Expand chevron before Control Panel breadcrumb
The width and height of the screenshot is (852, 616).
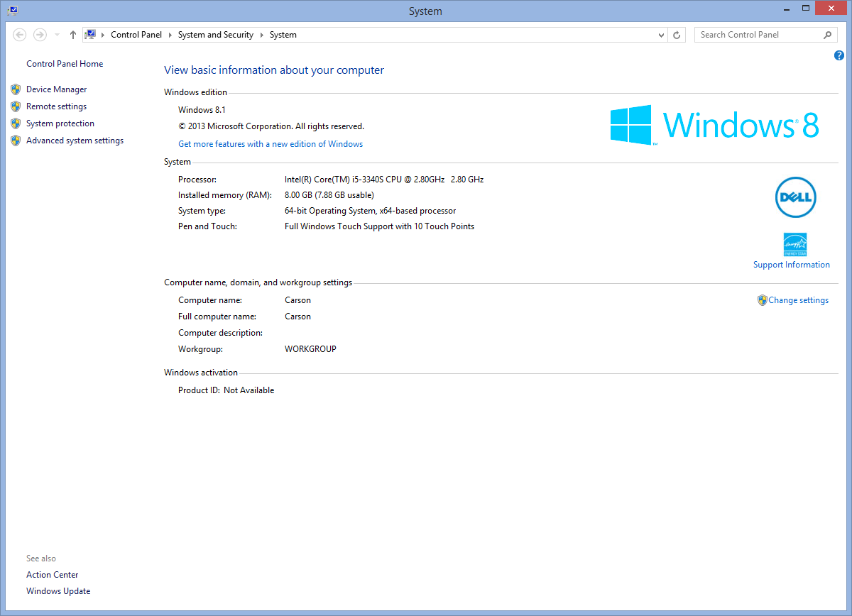[x=103, y=35]
